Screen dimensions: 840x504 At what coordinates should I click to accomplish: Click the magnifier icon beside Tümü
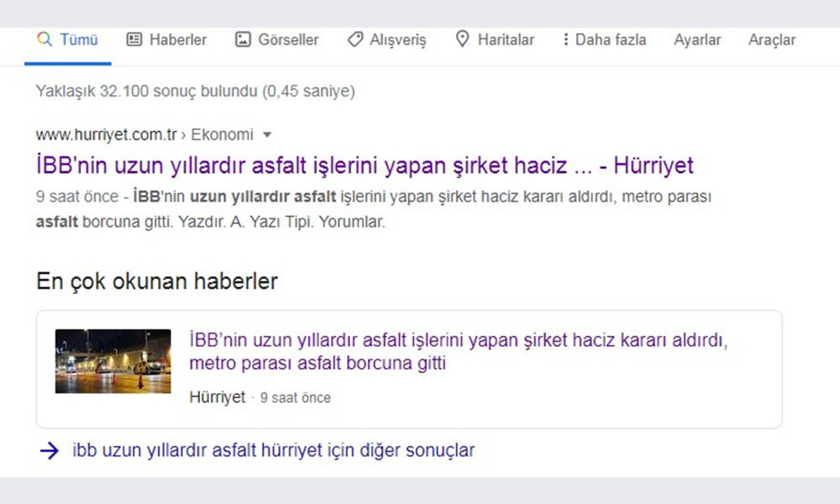click(x=45, y=39)
